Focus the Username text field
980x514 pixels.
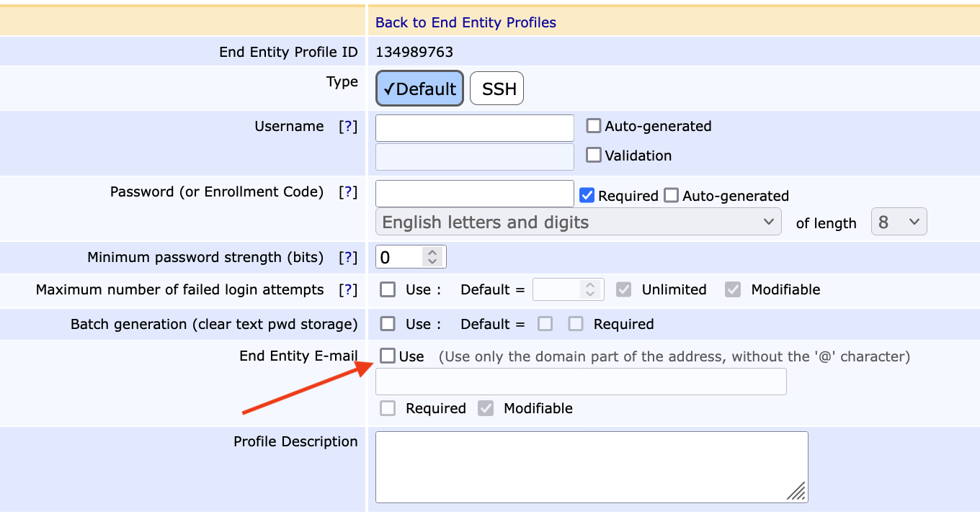474,128
